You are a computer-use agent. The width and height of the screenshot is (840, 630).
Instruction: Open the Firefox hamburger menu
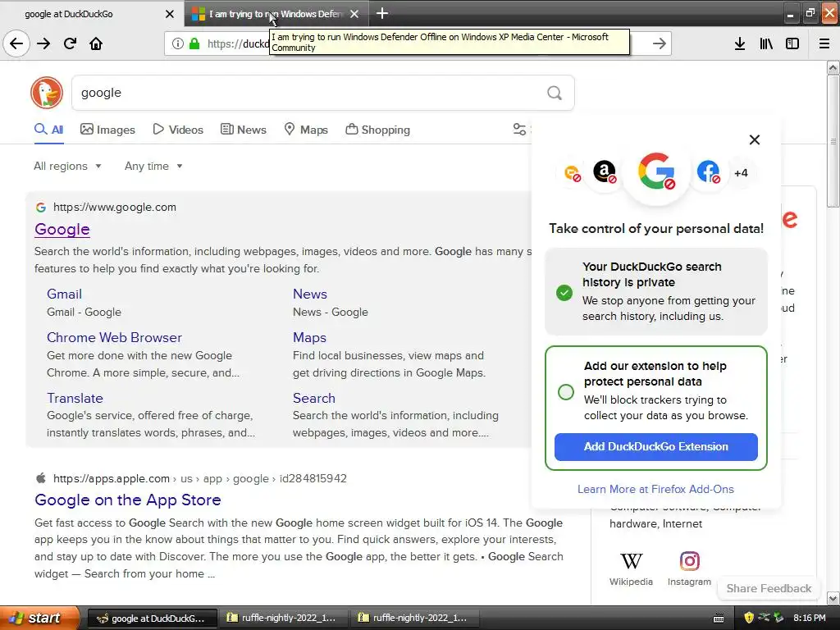[824, 43]
